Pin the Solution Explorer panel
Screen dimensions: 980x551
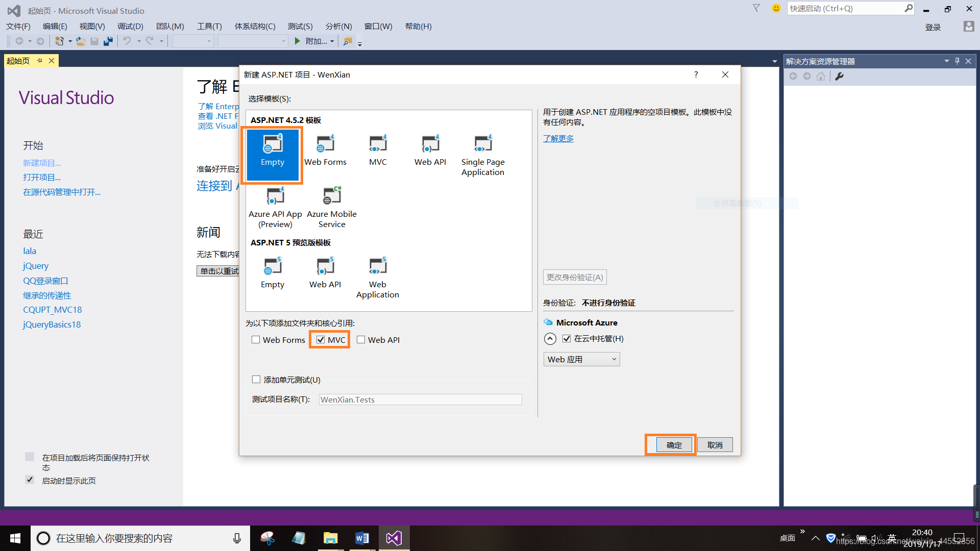[x=957, y=61]
